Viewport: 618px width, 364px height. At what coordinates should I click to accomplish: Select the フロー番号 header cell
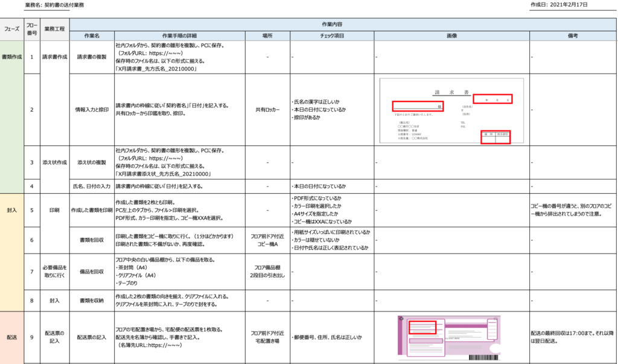(32, 28)
